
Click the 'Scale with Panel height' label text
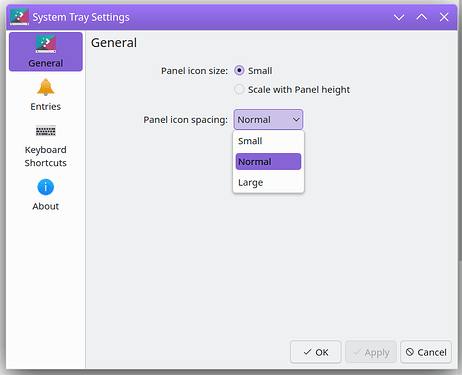coord(299,90)
